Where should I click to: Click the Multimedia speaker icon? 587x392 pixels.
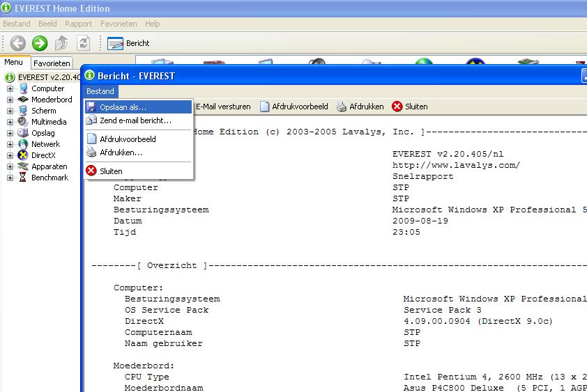pyautogui.click(x=23, y=122)
